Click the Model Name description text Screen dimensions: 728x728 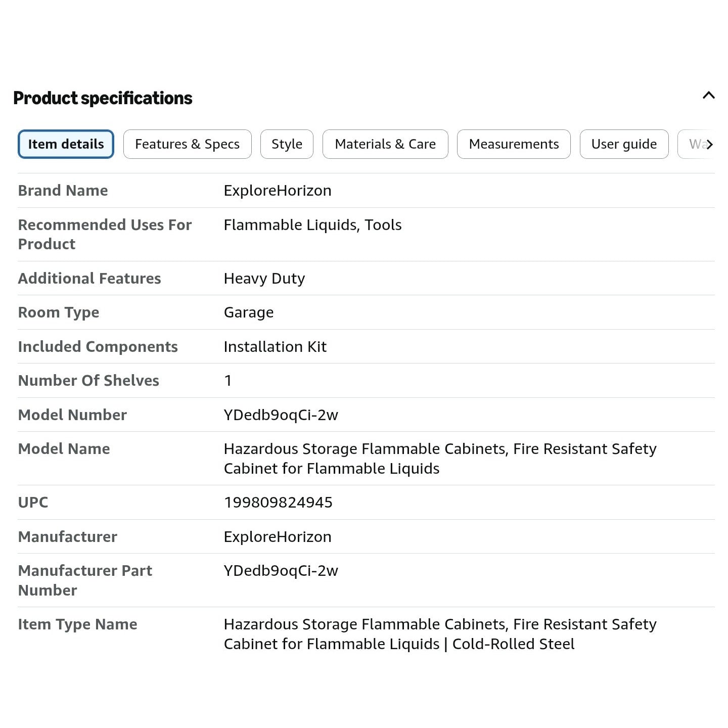[440, 459]
